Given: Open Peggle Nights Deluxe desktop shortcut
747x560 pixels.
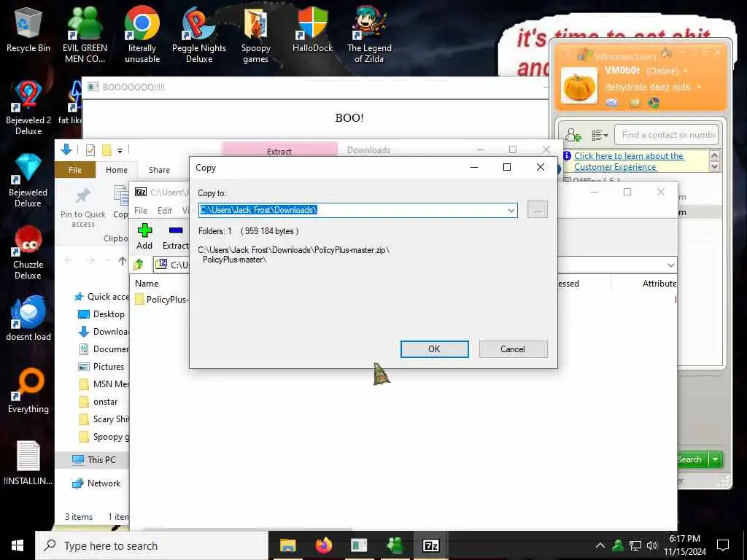Looking at the screenshot, I should pyautogui.click(x=199, y=35).
